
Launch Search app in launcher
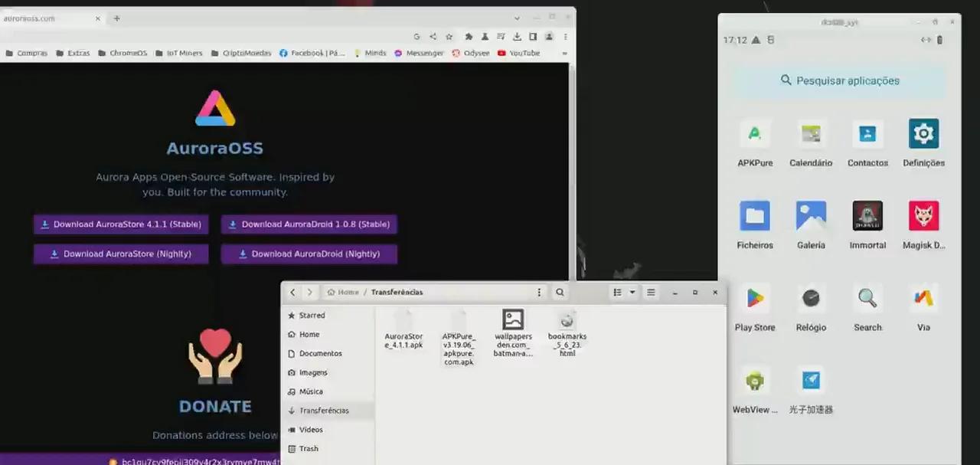point(867,298)
